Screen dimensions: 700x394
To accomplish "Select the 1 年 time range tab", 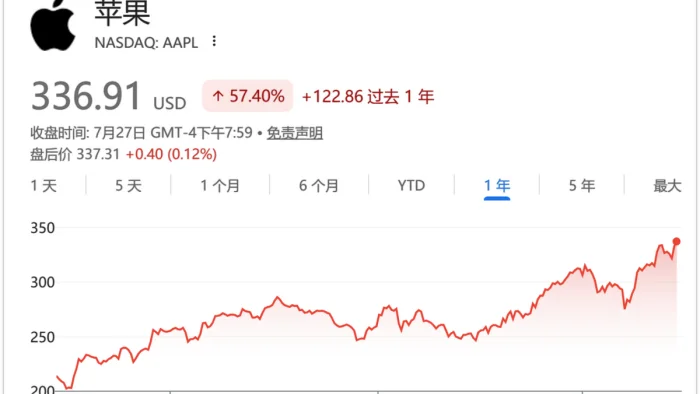I will [x=497, y=186].
